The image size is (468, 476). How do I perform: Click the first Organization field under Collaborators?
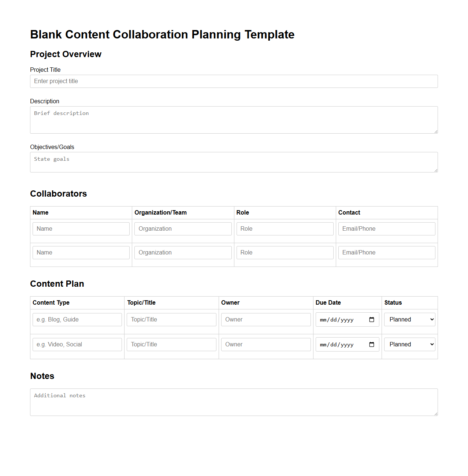tap(182, 228)
